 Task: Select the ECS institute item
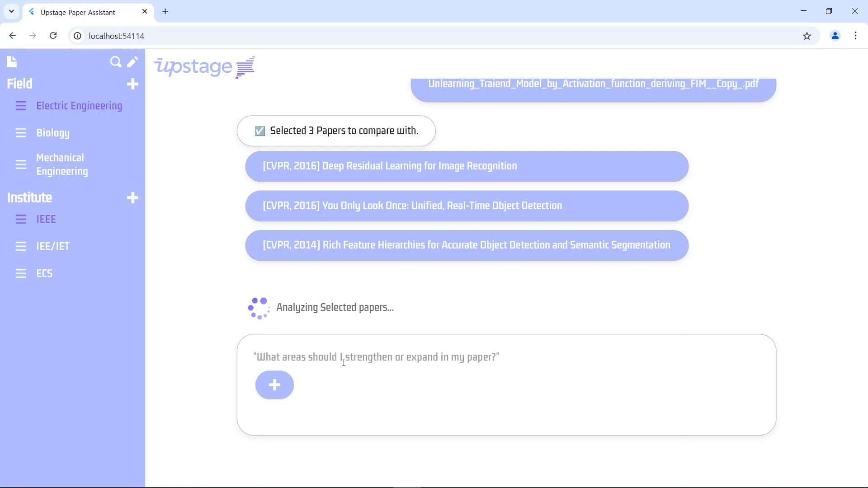click(44, 273)
